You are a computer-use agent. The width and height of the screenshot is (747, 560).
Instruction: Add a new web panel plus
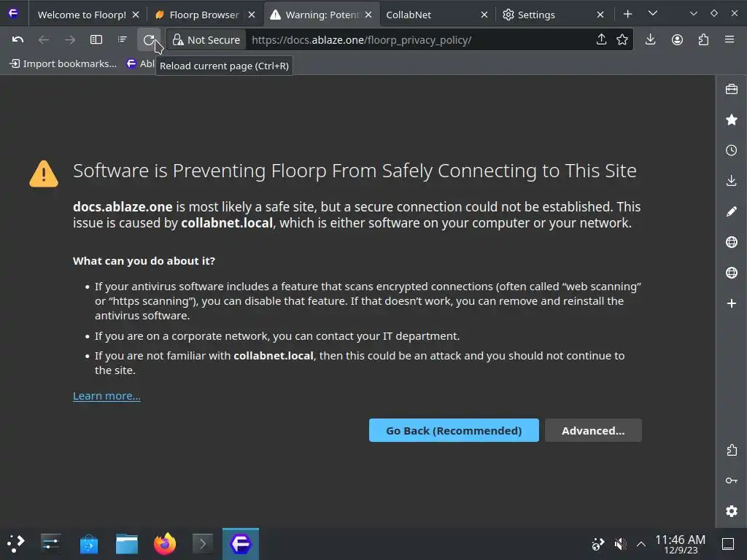point(731,303)
